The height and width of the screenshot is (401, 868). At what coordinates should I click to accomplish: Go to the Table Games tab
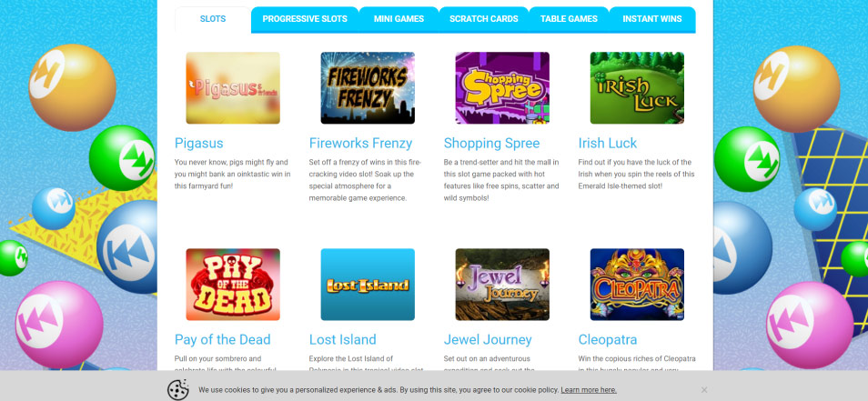pyautogui.click(x=569, y=19)
